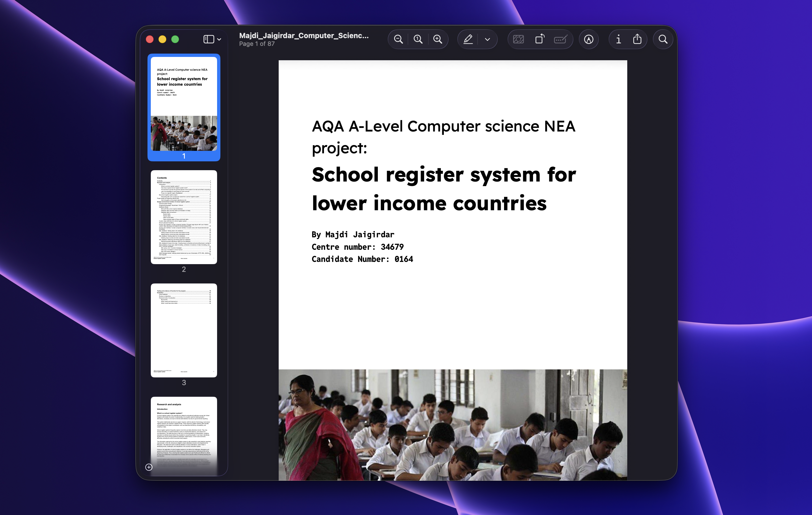Select the zoom in tool
This screenshot has width=812, height=515.
(438, 39)
